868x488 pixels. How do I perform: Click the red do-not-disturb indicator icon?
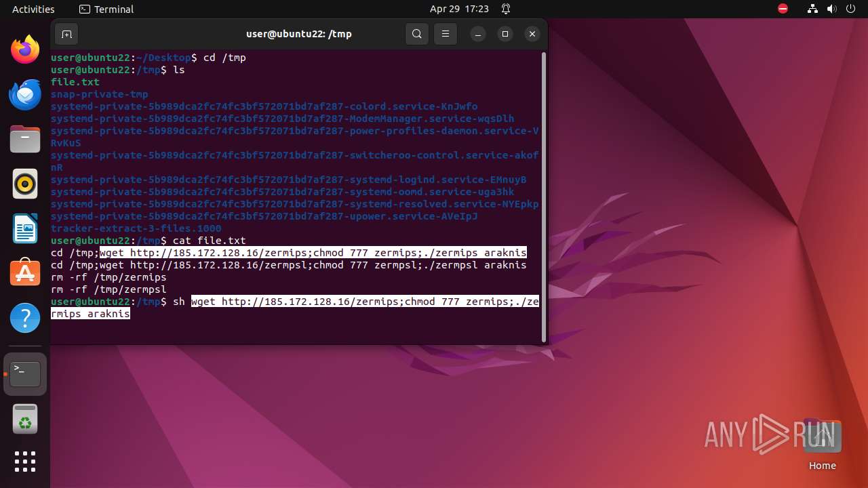click(x=783, y=9)
